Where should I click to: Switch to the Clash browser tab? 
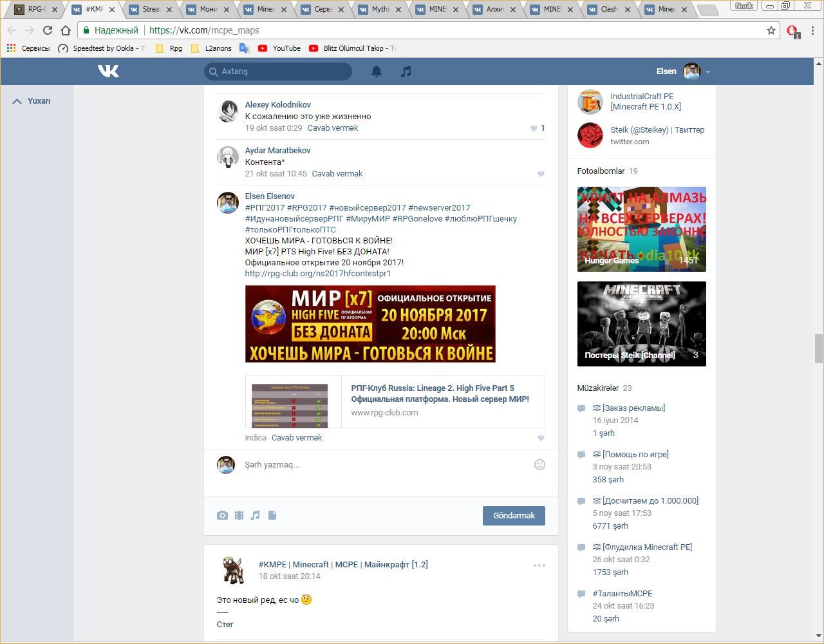click(608, 10)
